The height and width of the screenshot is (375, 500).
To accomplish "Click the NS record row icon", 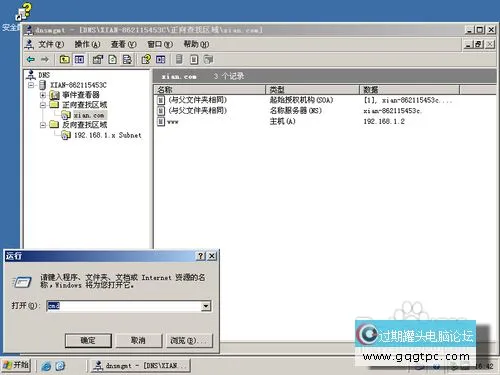I will [161, 110].
